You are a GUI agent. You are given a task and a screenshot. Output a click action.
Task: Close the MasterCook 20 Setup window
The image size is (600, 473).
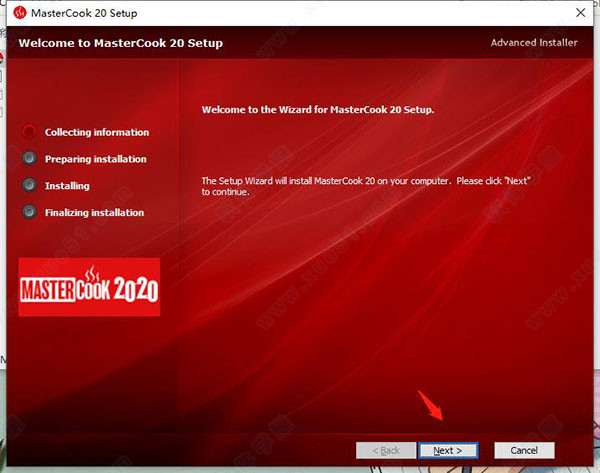point(580,13)
